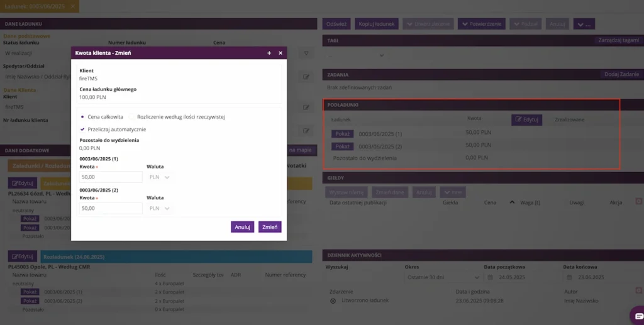Open the Tagi dropdown
Screen dimensions: 644x325
(x=356, y=55)
